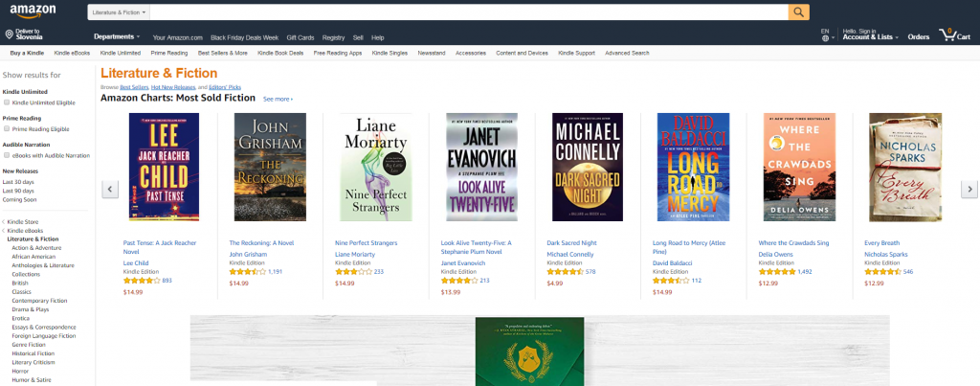
Task: Click Best Sellers browse link
Action: pos(134,87)
